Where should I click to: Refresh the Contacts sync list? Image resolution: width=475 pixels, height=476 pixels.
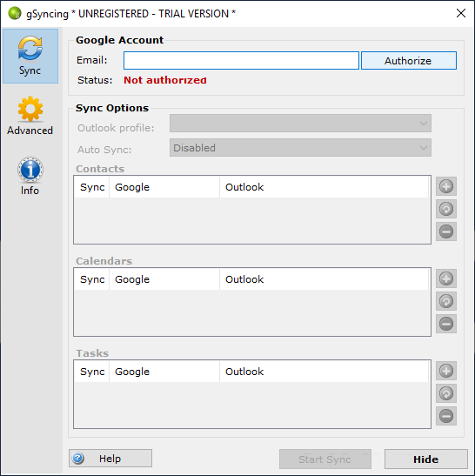tap(446, 209)
